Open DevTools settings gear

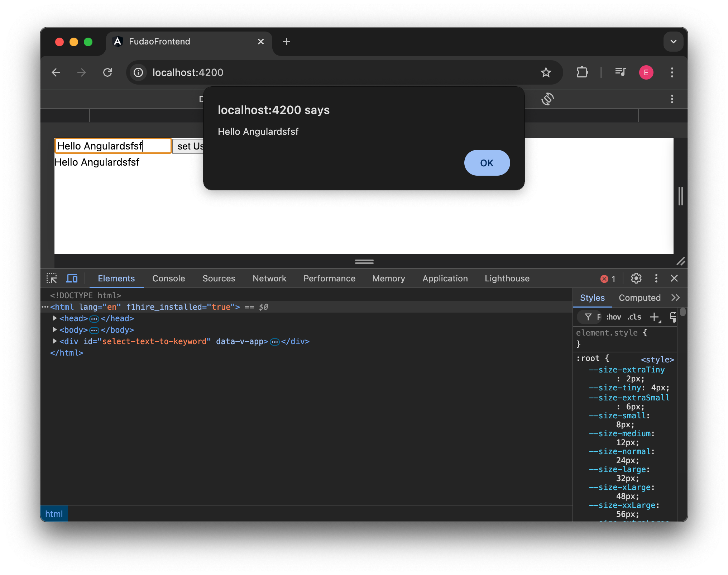click(x=636, y=278)
